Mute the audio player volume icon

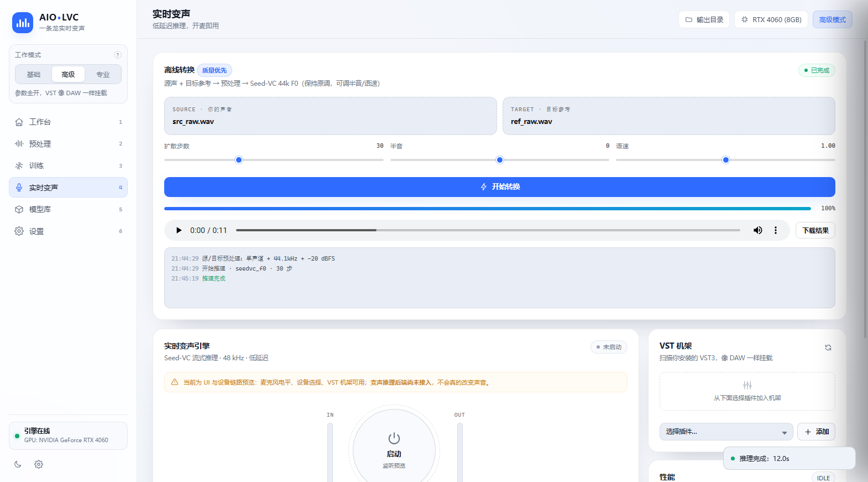(758, 230)
